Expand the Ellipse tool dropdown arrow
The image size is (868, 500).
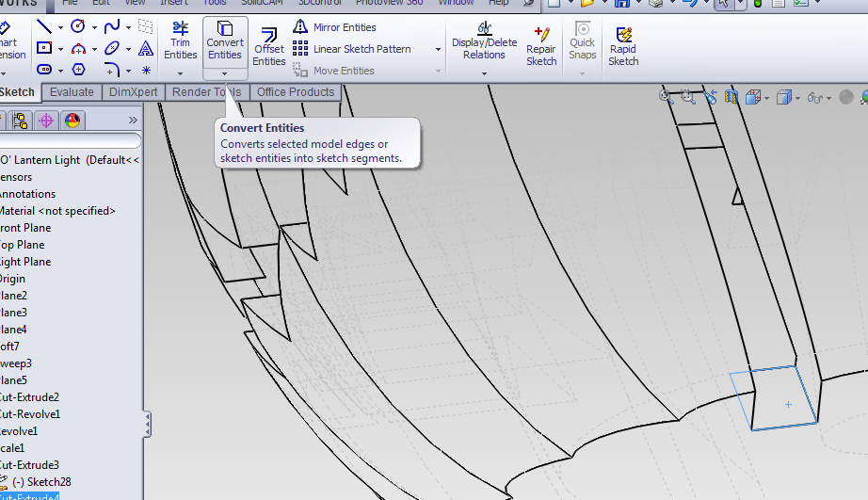point(128,49)
